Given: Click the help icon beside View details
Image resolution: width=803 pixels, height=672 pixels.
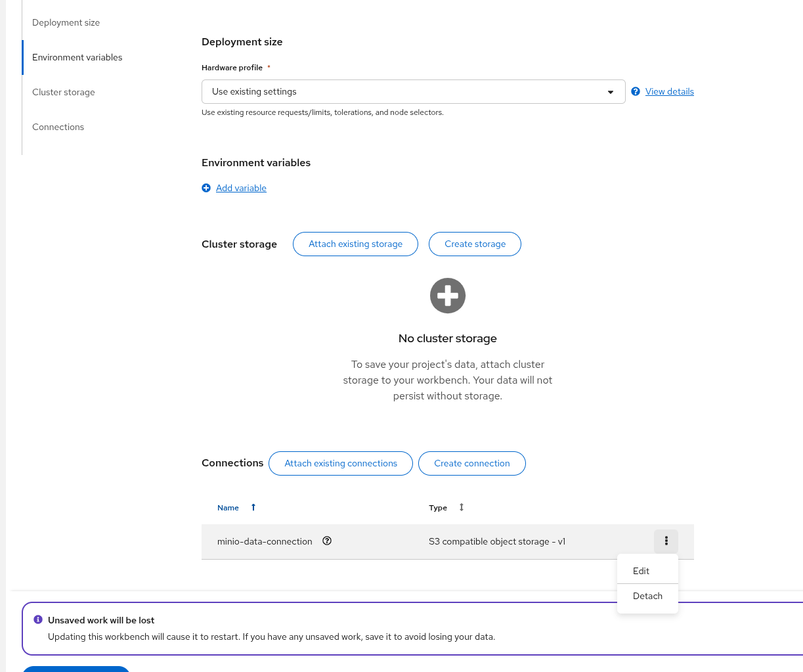Looking at the screenshot, I should tap(636, 91).
